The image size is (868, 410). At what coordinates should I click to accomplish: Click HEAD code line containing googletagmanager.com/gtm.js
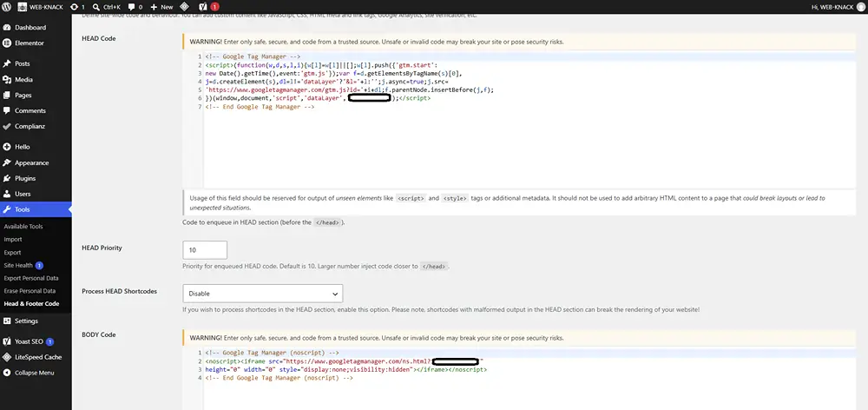coord(349,89)
